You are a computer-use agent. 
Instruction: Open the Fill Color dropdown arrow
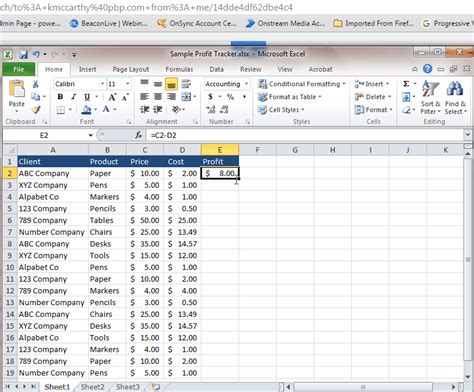click(96, 109)
